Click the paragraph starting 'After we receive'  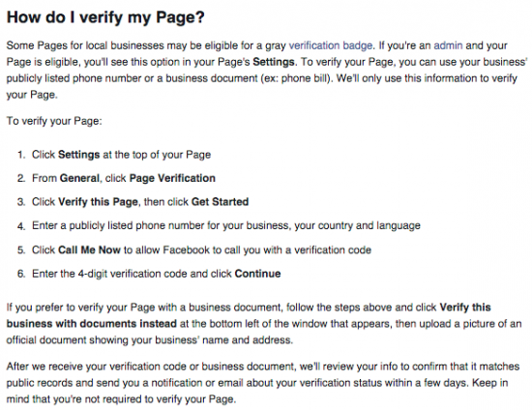(263, 383)
